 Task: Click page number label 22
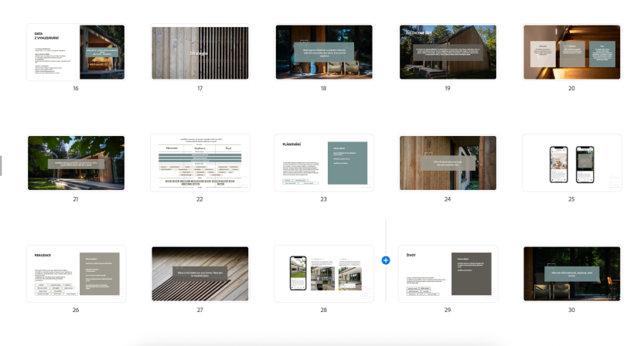(199, 199)
